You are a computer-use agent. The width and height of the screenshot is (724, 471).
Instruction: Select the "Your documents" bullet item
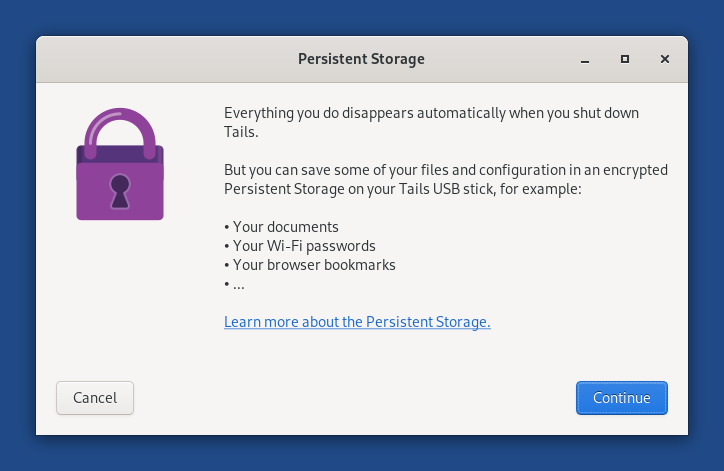tap(281, 227)
